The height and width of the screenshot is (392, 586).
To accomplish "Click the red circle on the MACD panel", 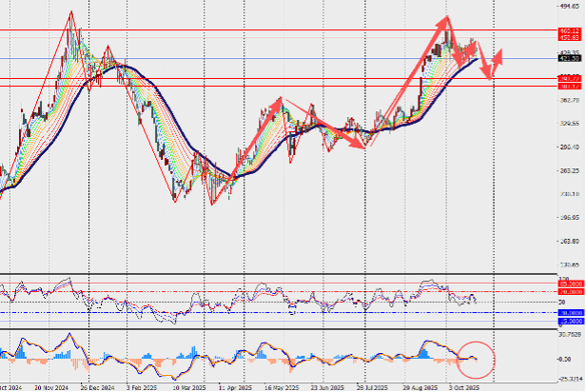I will tap(477, 357).
